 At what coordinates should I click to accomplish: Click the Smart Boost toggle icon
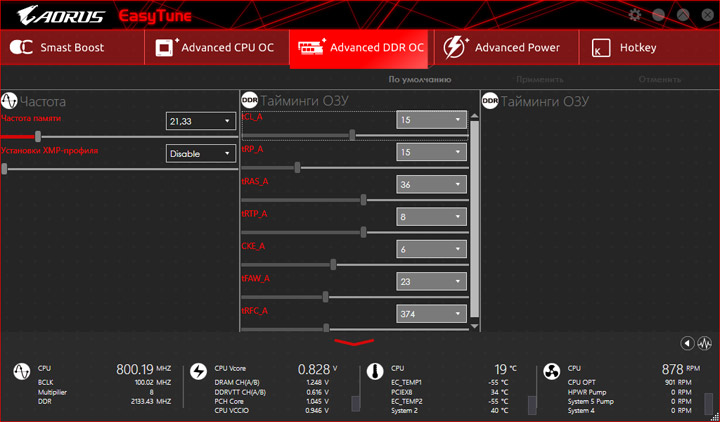(21, 47)
